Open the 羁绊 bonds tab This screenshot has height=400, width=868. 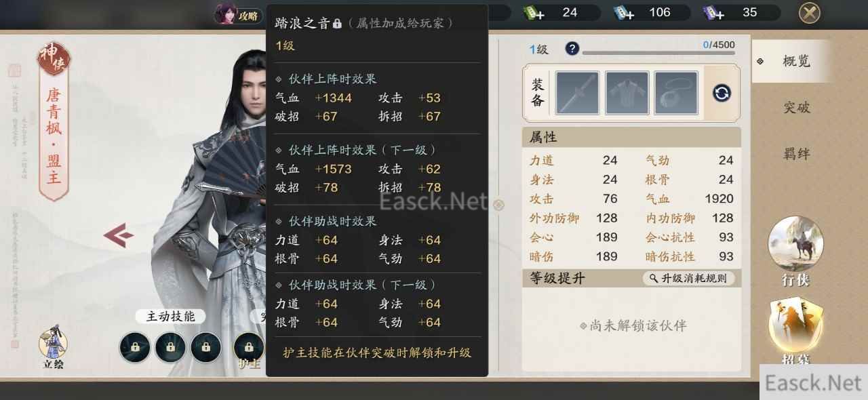point(796,154)
